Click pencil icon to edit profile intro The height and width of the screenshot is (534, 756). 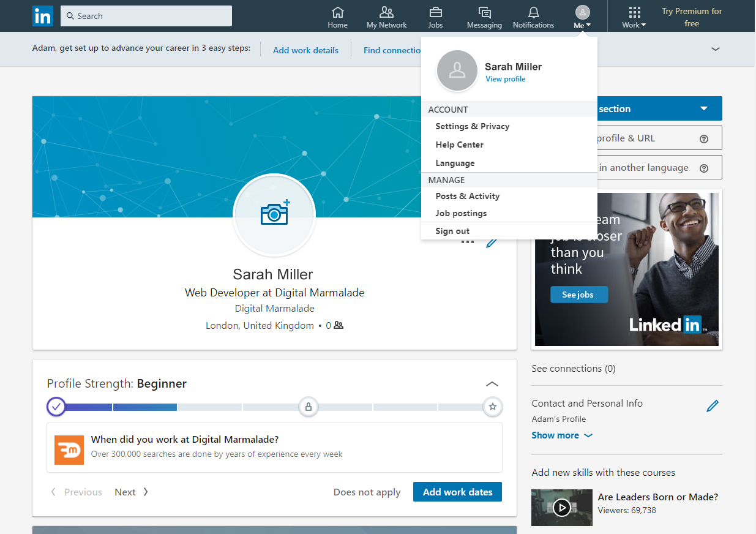[x=492, y=242]
